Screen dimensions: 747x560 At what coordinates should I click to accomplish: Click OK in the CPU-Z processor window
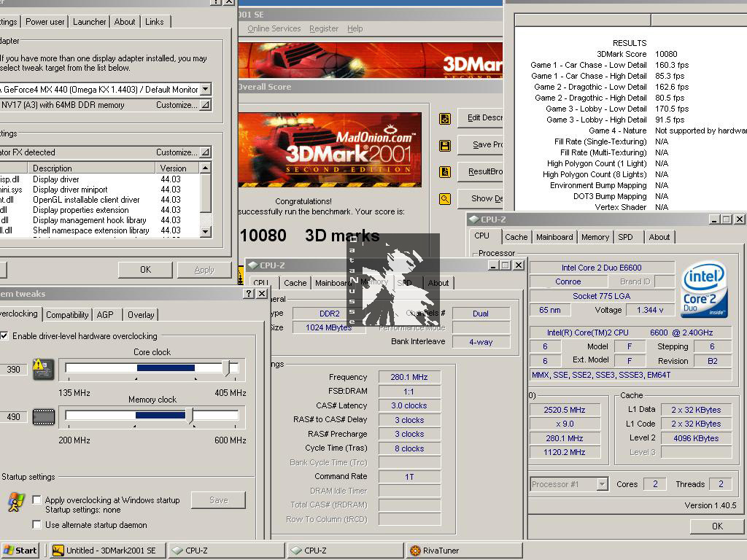[717, 526]
